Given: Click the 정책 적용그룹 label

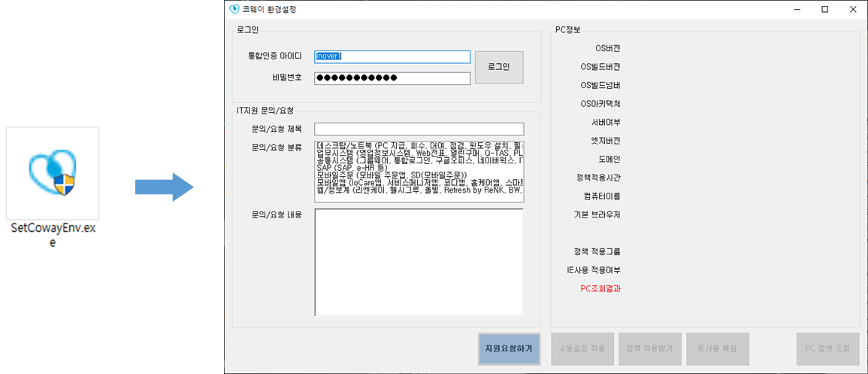Looking at the screenshot, I should 597,251.
